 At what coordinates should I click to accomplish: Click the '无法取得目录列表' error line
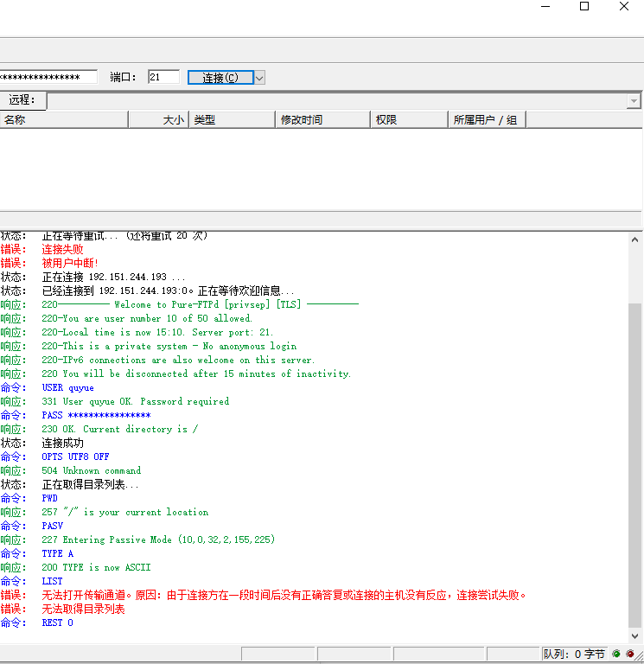pyautogui.click(x=83, y=609)
